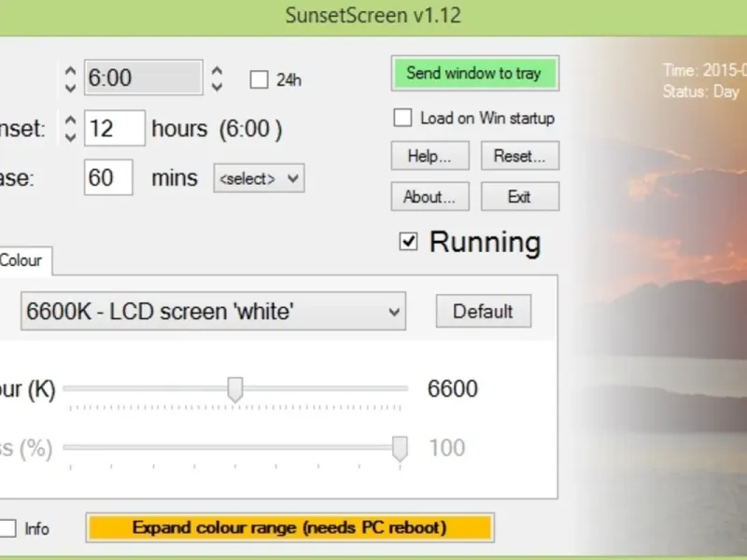Click the 100 brightness value text
The width and height of the screenshot is (747, 560).
click(x=447, y=448)
